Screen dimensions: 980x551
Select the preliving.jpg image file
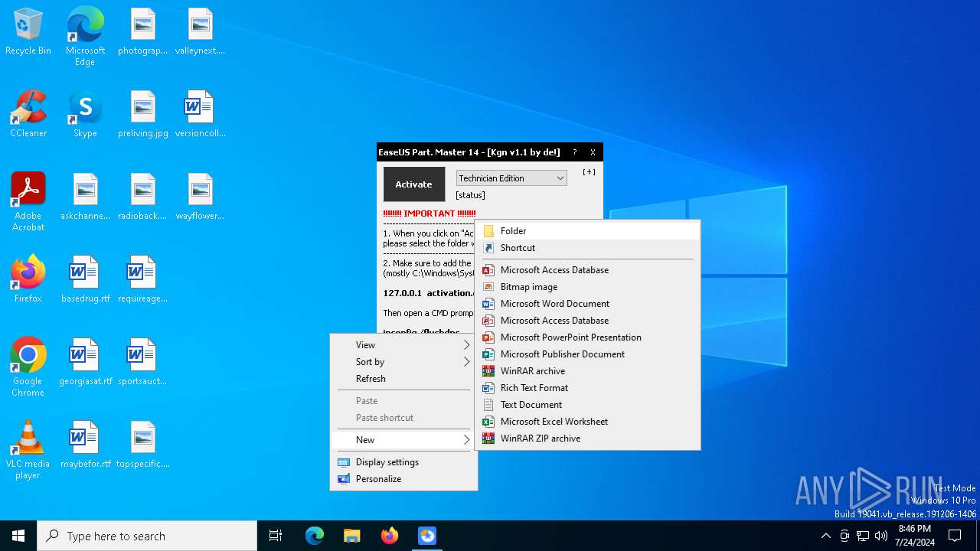point(142,115)
